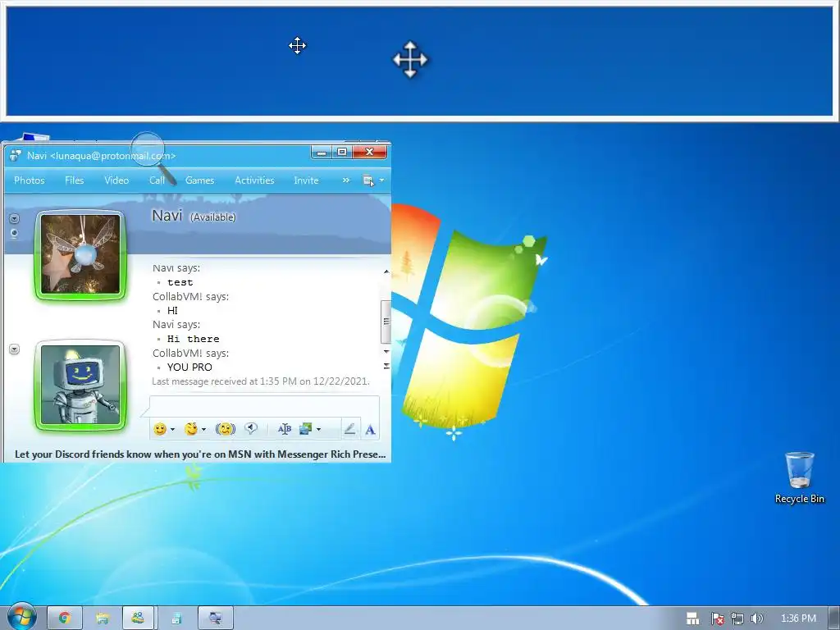Click the fourth taskbar program icon
This screenshot has width=840, height=630.
[176, 619]
